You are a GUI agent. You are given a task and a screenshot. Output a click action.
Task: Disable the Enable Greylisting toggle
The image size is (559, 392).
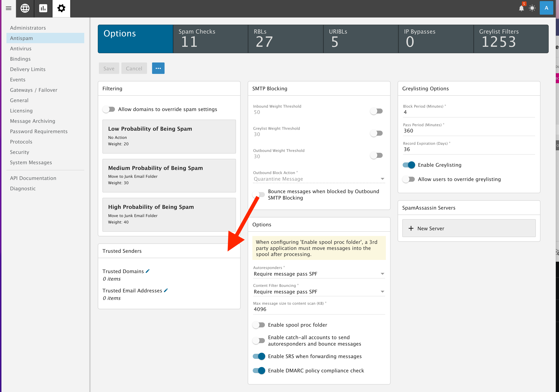point(409,165)
